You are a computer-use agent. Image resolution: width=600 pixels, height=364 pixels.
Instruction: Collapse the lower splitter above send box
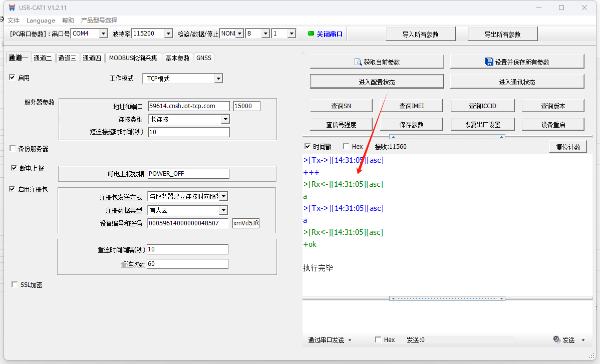click(447, 298)
